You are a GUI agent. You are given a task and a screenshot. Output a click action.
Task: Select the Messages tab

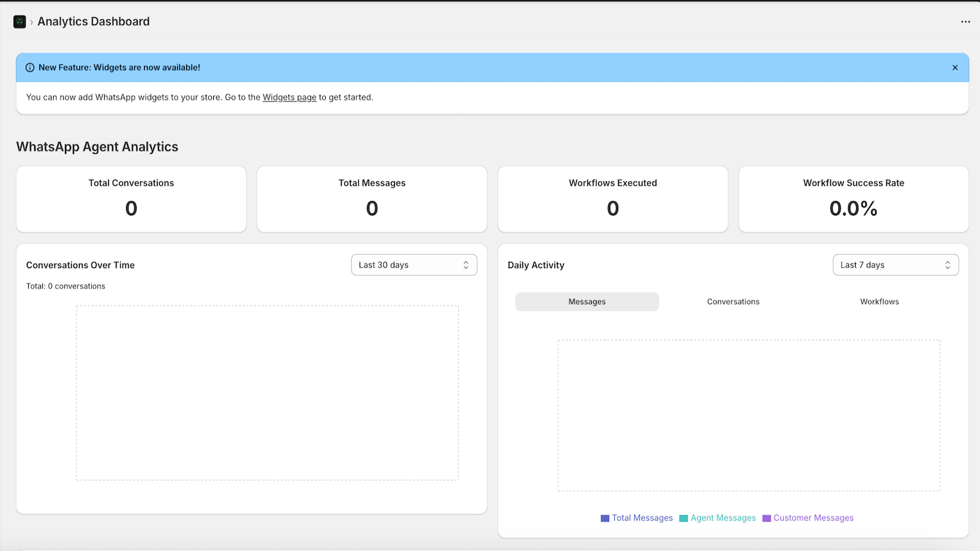586,301
